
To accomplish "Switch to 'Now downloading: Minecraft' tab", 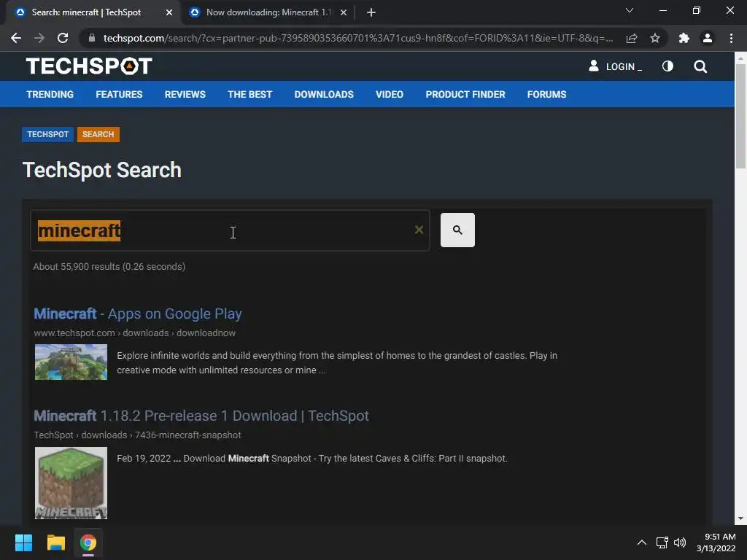I will 268,12.
